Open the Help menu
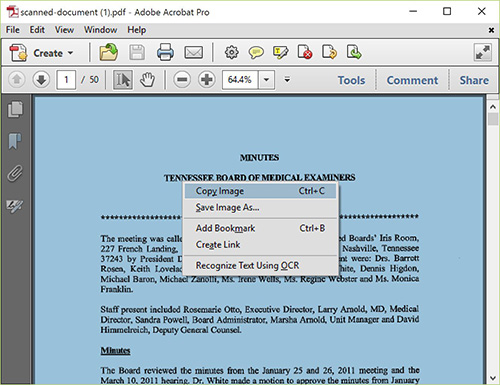The height and width of the screenshot is (385, 500). tap(137, 30)
